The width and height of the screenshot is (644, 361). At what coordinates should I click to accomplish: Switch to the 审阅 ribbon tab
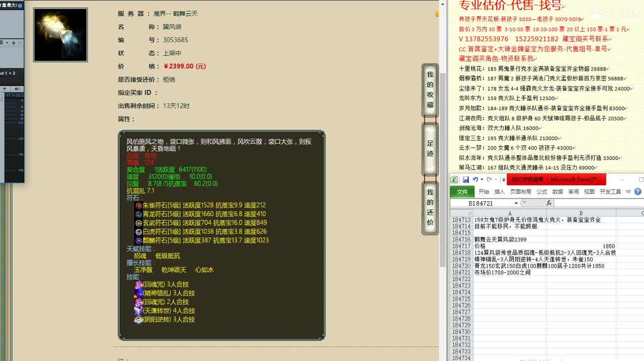point(574,192)
